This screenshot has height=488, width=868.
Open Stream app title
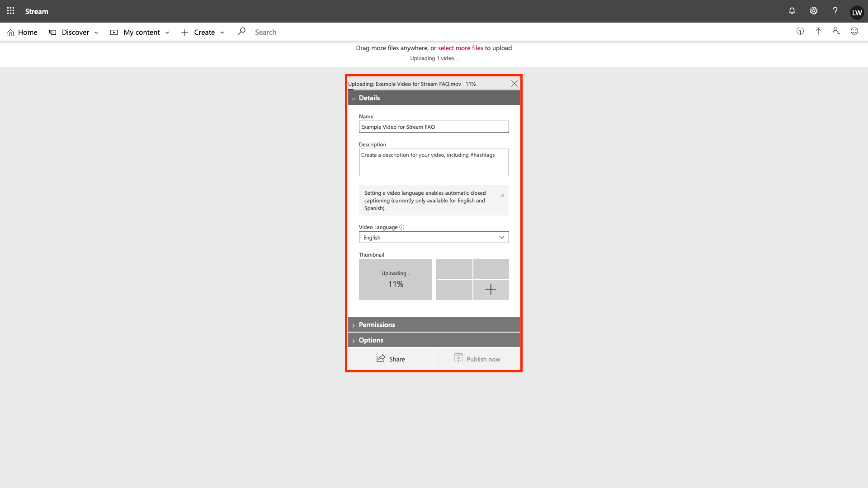[x=37, y=11]
